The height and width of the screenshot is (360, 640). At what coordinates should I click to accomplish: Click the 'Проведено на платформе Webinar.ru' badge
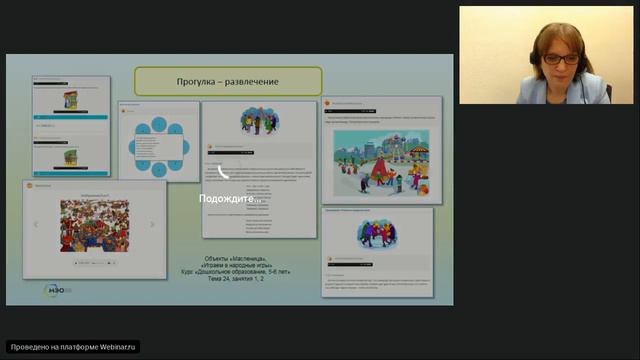[73, 347]
